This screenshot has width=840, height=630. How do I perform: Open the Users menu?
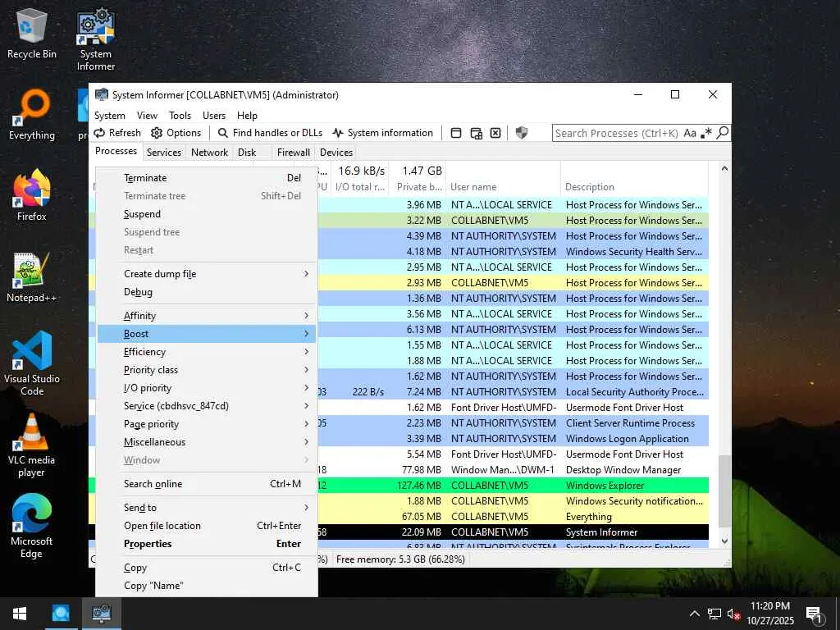tap(214, 116)
